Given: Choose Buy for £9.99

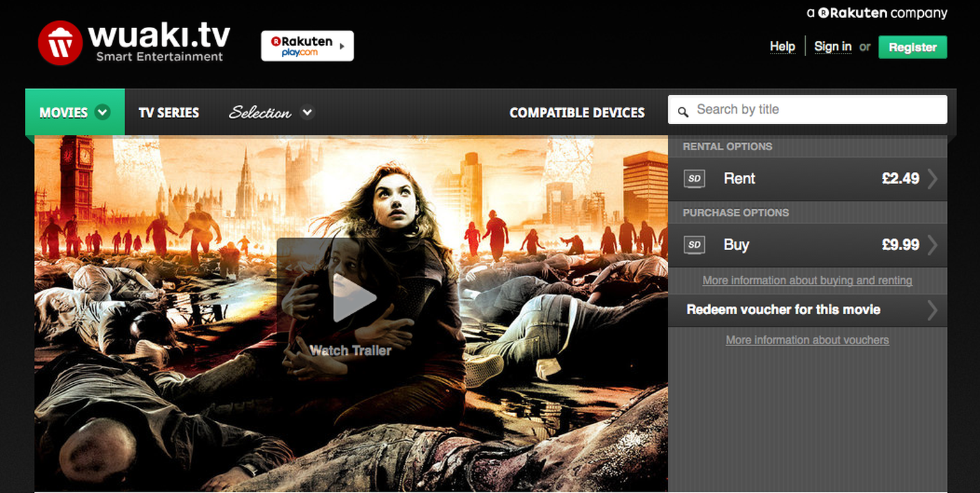Looking at the screenshot, I should coord(807,245).
